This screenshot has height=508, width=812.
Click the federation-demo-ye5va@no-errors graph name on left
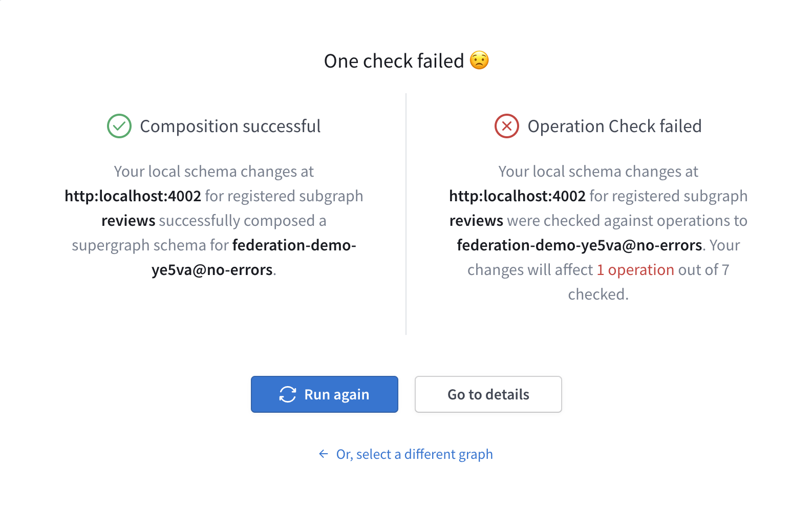(294, 245)
